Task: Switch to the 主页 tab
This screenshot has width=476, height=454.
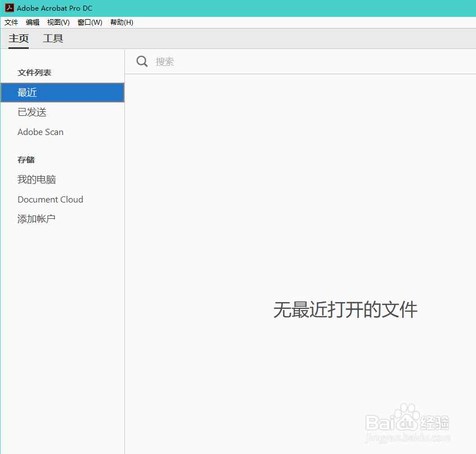Action: click(x=19, y=39)
